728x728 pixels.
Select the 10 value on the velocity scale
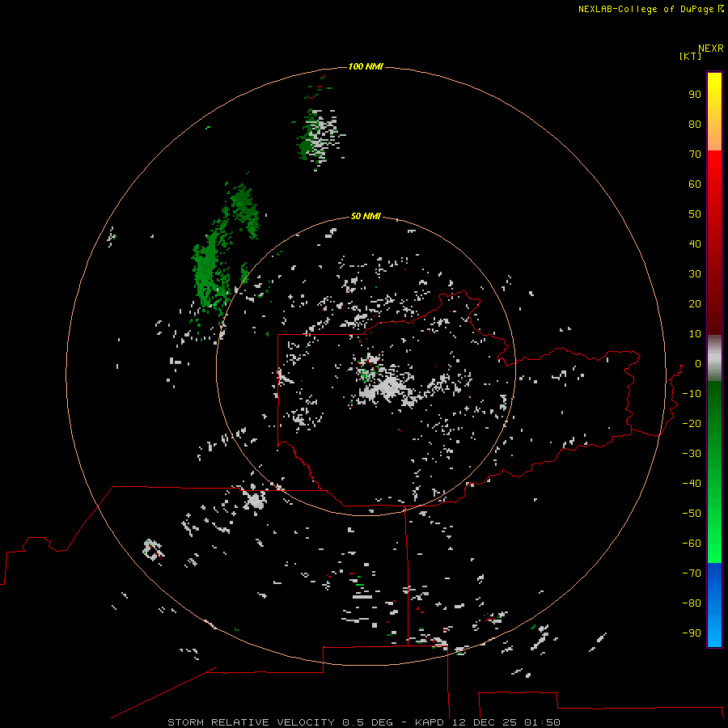tap(695, 334)
